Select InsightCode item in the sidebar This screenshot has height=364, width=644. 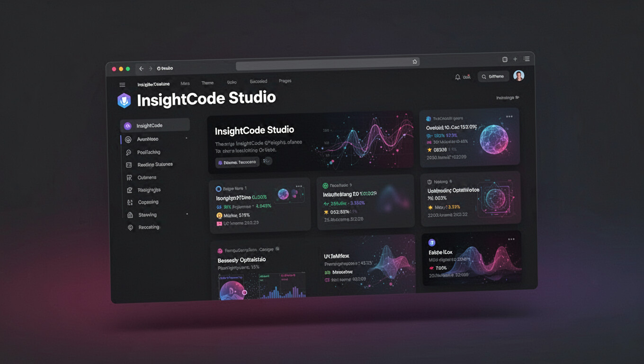155,126
